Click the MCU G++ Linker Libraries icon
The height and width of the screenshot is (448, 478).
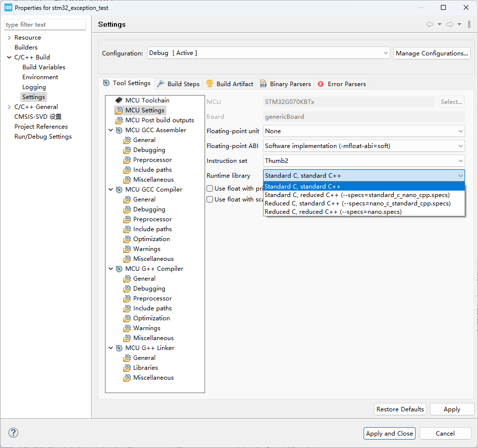127,368
